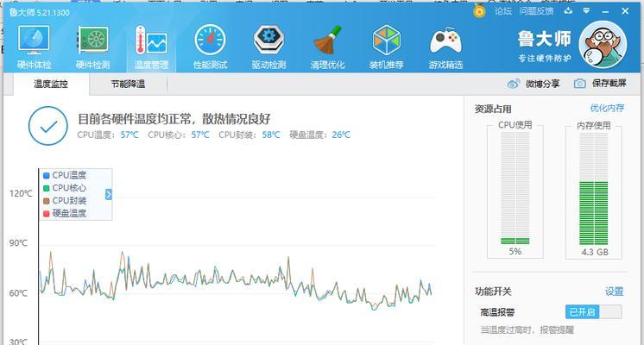The image size is (644, 345).
Task: Click 功能开关 section heading
Action: pyautogui.click(x=493, y=292)
